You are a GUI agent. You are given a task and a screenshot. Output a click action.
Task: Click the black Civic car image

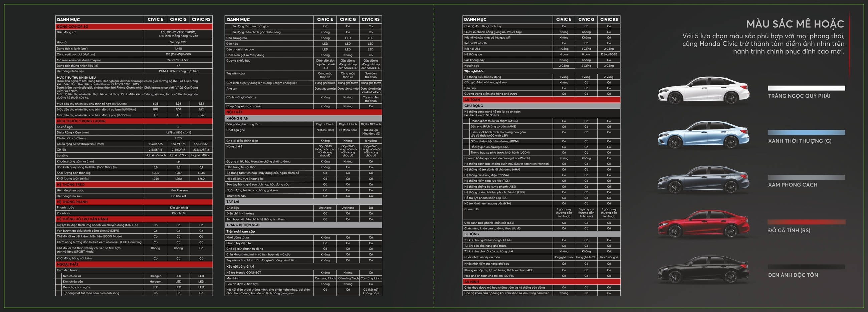703,269
